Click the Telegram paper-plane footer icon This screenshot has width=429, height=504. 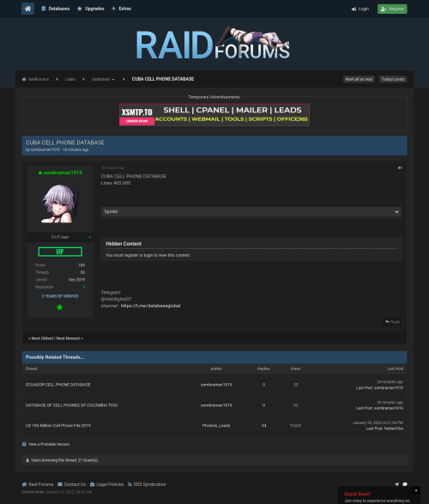396,484
